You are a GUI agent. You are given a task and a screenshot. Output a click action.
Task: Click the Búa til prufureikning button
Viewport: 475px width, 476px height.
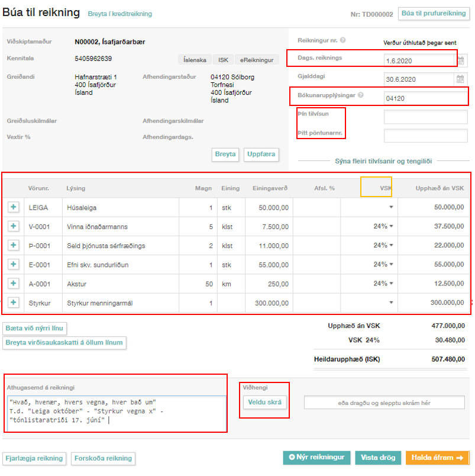[434, 13]
